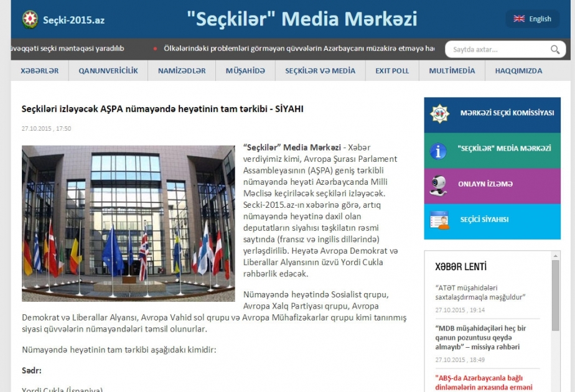
Task: Click the ticker headline "Ölkələrindəki problemləri görməyən qüvvələrin"
Action: tap(299, 49)
